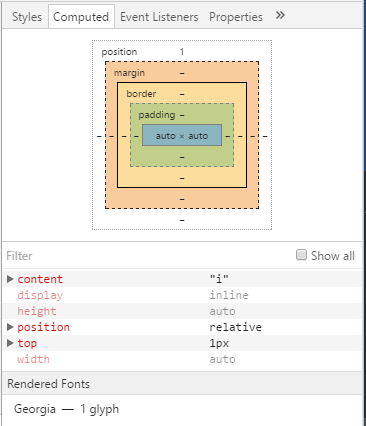The image size is (366, 426).
Task: Open the Properties tab
Action: (236, 17)
